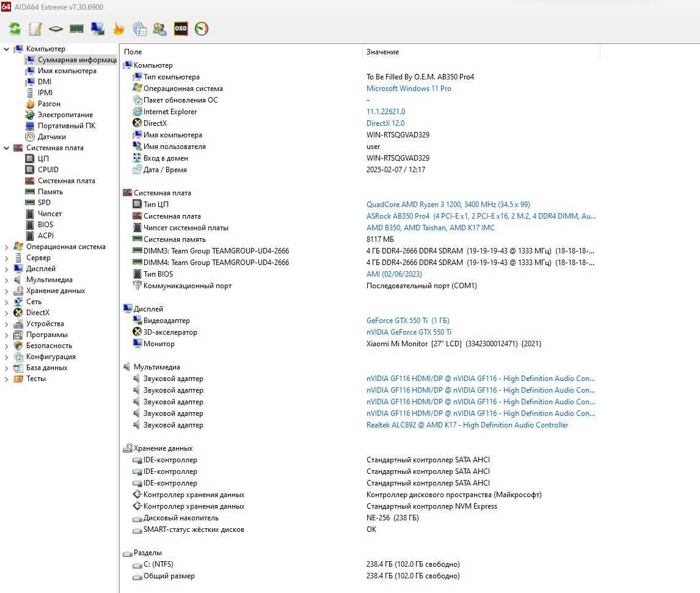
Task: Select the SMART-статус жёстких дисков row
Action: pos(360,529)
